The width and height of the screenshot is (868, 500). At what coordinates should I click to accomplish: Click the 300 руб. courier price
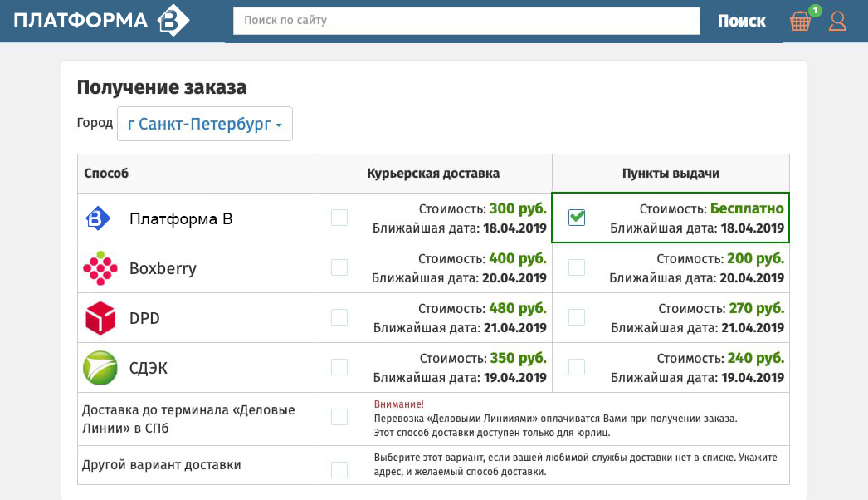[x=518, y=209]
